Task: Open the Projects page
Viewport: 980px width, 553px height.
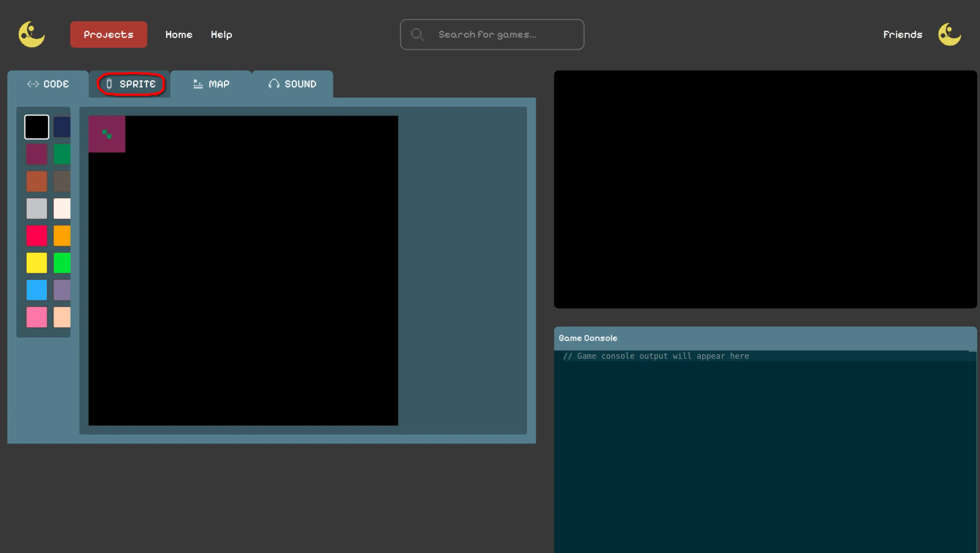Action: [x=109, y=34]
